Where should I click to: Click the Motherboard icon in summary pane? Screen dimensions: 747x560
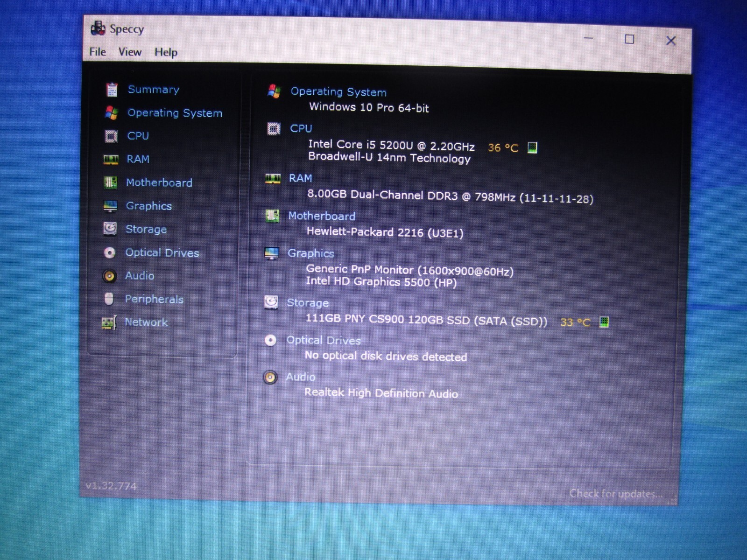[272, 216]
